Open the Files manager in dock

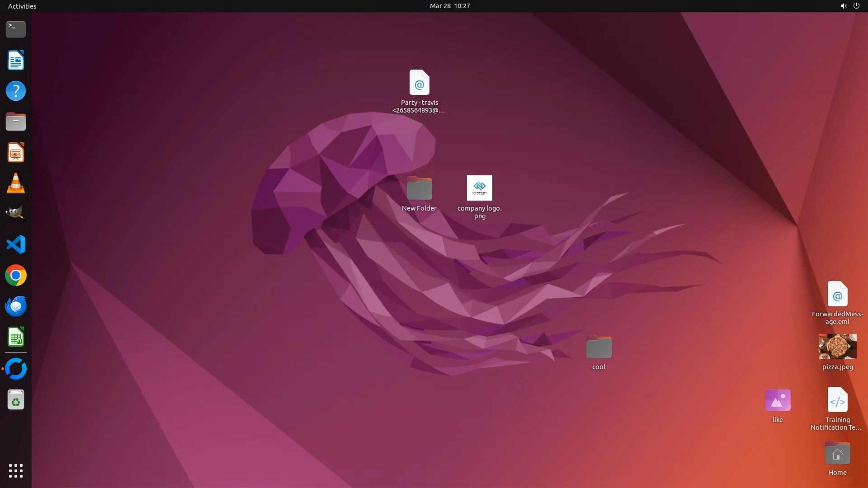pyautogui.click(x=16, y=122)
